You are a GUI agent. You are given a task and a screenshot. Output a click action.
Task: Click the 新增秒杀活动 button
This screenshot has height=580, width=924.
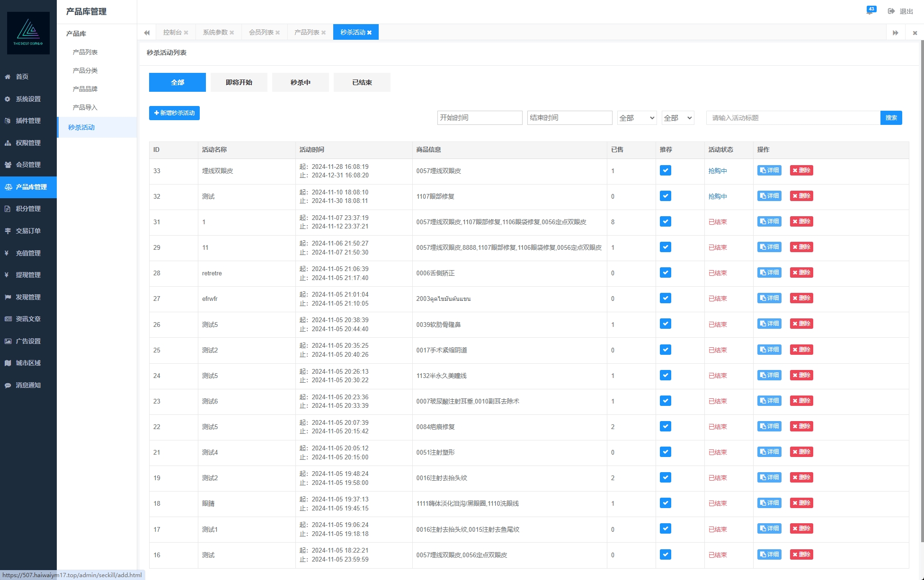click(173, 113)
